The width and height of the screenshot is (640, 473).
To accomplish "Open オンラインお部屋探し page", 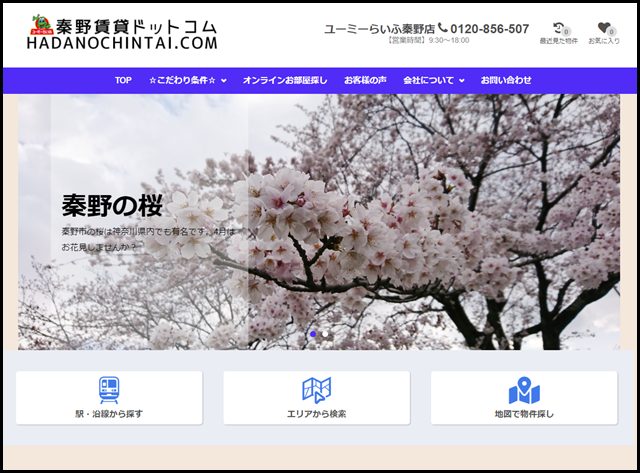I will [x=285, y=80].
